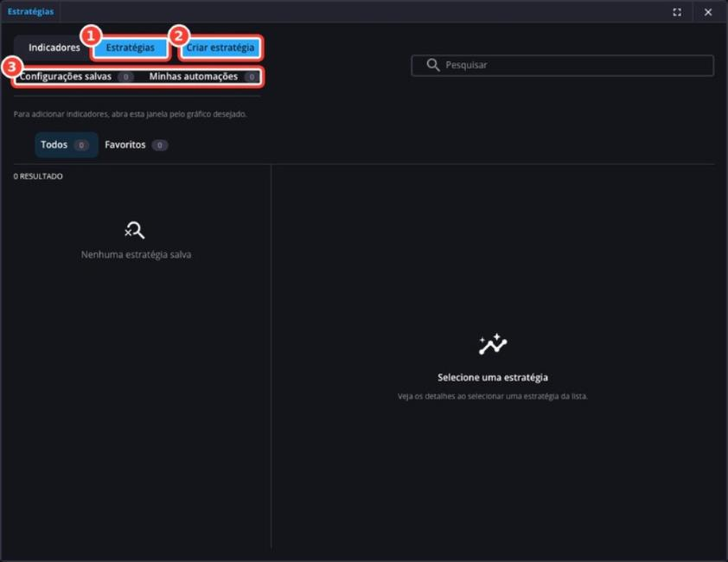Close the Estratégias window

click(x=708, y=12)
